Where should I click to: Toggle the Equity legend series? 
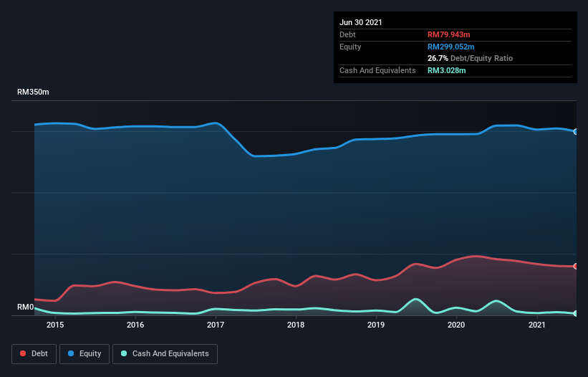pos(85,354)
